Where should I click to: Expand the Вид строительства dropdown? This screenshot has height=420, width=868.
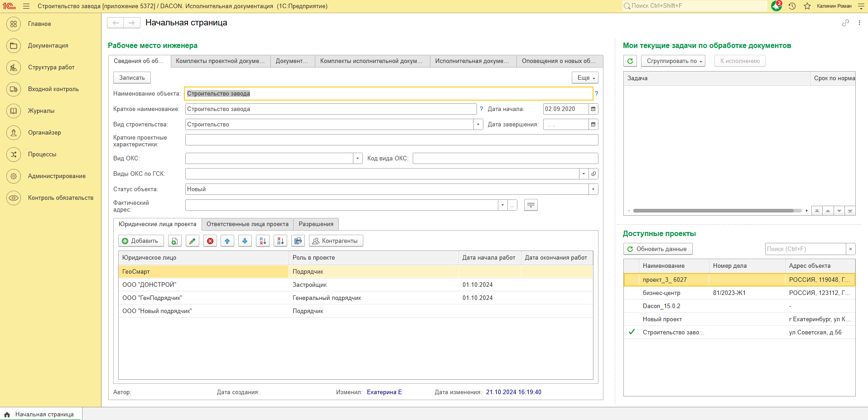pyautogui.click(x=478, y=125)
